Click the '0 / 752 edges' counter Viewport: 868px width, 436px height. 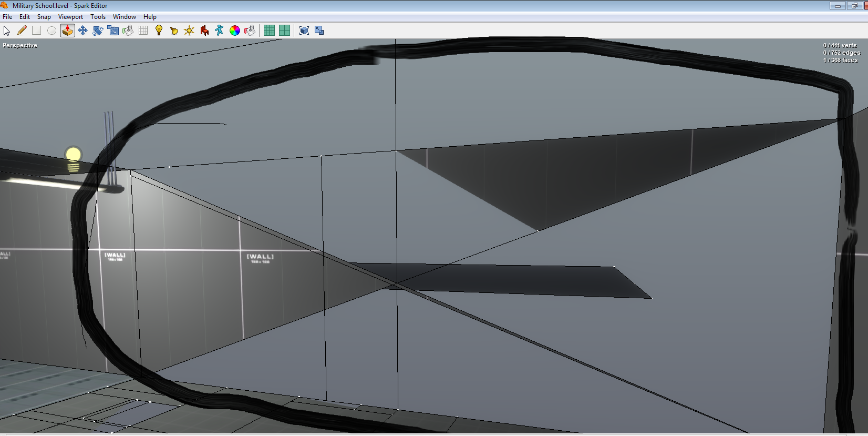pos(842,53)
